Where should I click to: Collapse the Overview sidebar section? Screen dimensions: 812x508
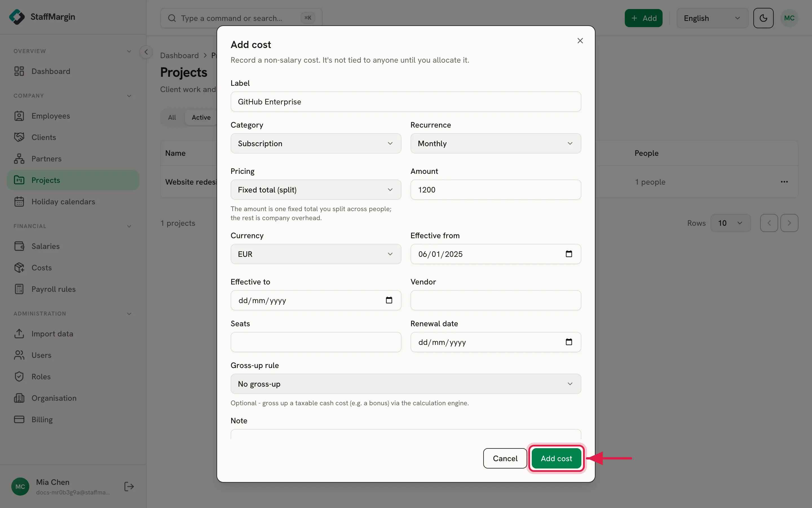click(129, 51)
